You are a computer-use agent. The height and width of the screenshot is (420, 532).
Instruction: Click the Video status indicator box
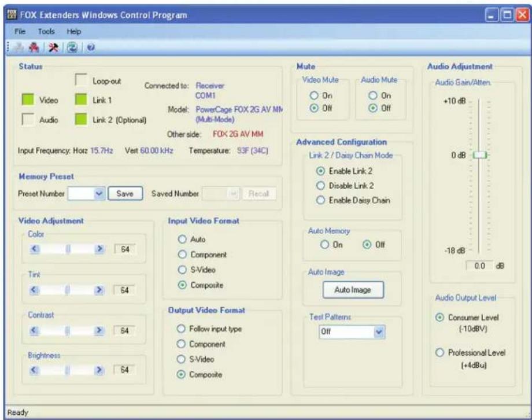(x=28, y=100)
